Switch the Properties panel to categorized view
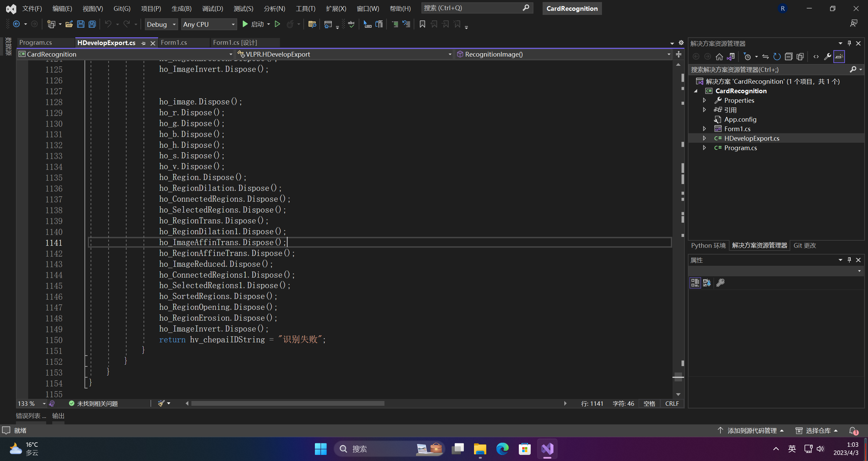The width and height of the screenshot is (868, 461). pos(695,283)
